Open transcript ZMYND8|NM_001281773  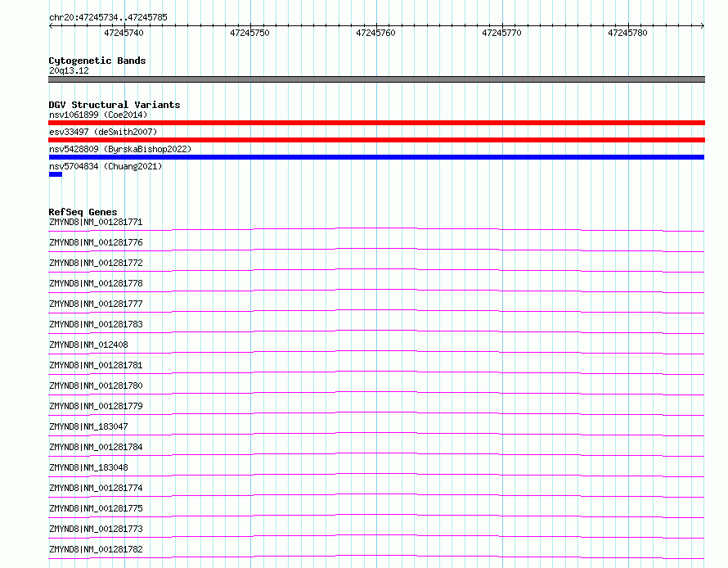click(96, 529)
